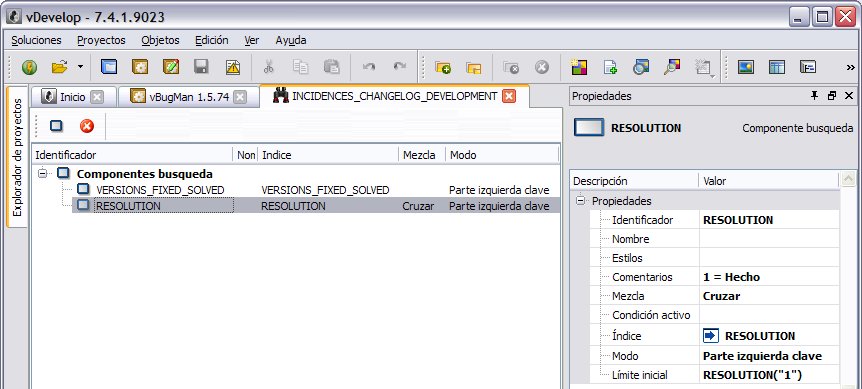Select the RESOLUTION tree row

(x=316, y=206)
